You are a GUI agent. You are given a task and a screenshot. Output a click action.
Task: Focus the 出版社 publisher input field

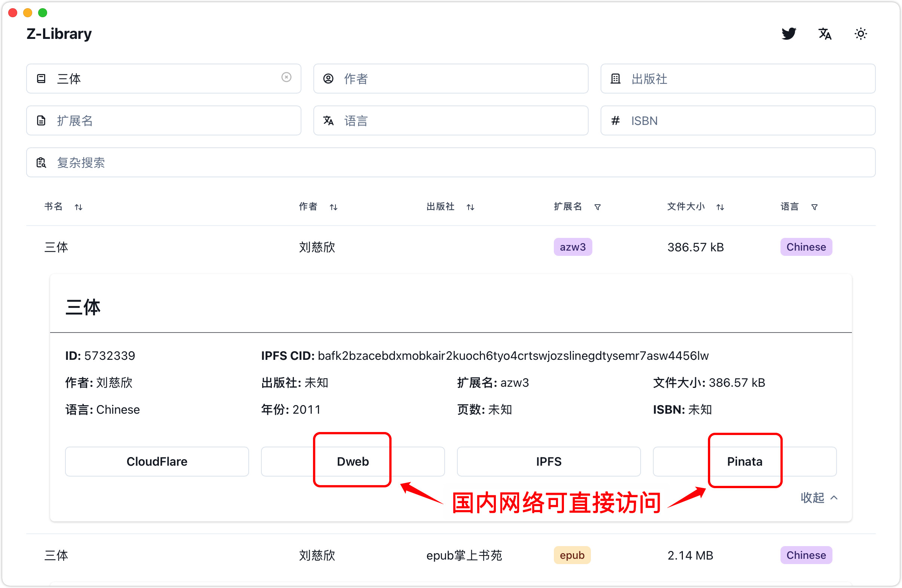click(x=738, y=79)
